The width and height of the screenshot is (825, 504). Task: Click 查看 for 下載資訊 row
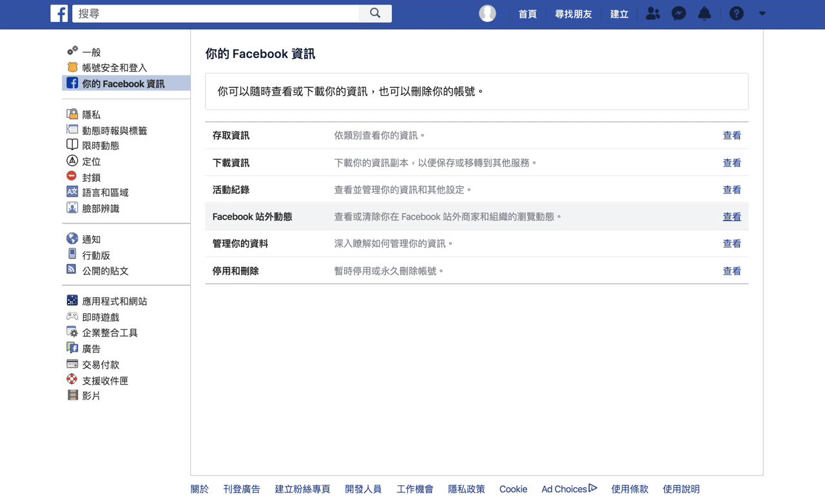pyautogui.click(x=732, y=162)
